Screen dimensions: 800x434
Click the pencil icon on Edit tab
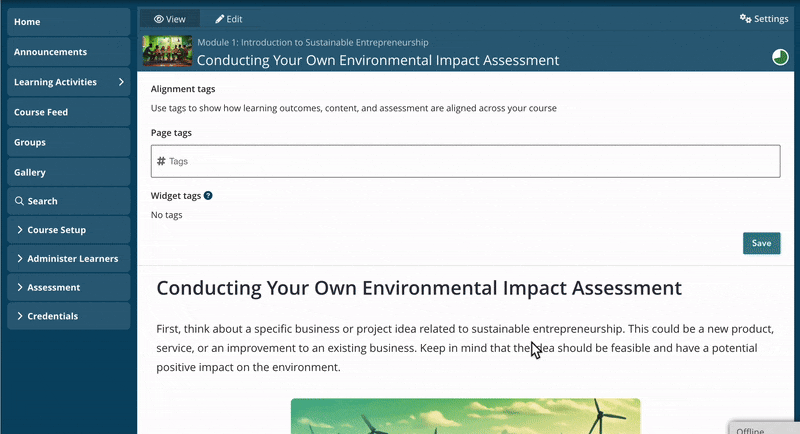coord(220,19)
